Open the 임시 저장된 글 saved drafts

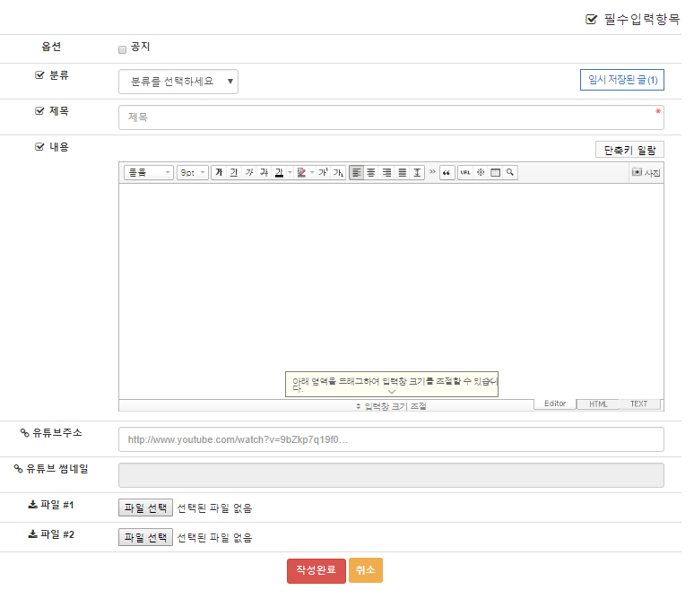pos(622,80)
